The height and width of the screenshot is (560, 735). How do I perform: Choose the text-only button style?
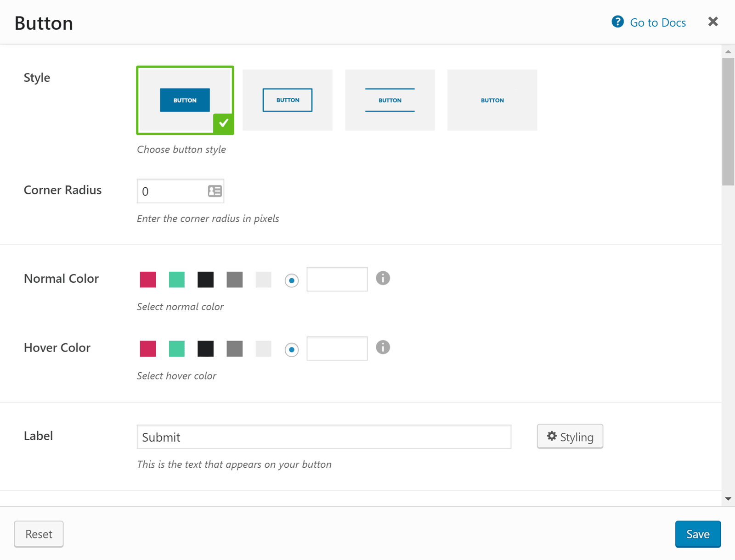(x=492, y=100)
